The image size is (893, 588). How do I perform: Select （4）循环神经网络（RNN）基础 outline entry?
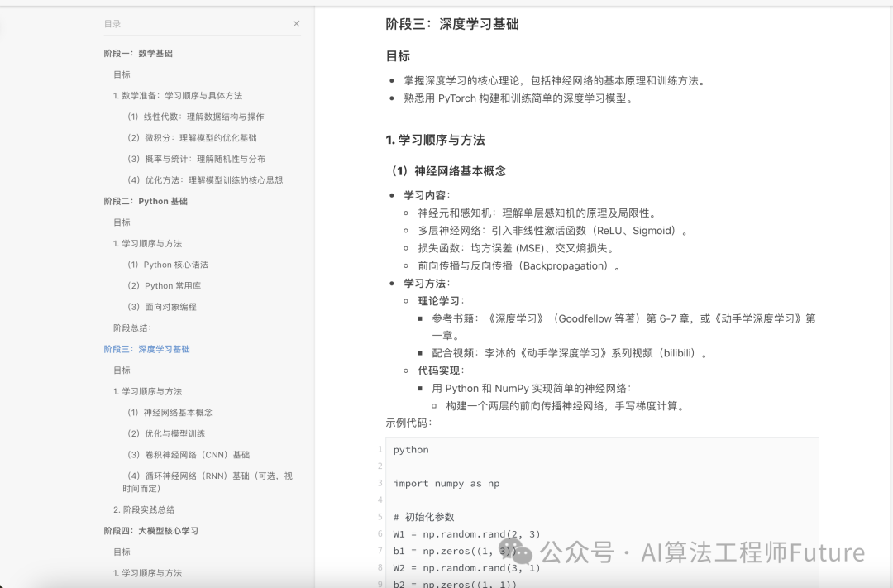(208, 482)
